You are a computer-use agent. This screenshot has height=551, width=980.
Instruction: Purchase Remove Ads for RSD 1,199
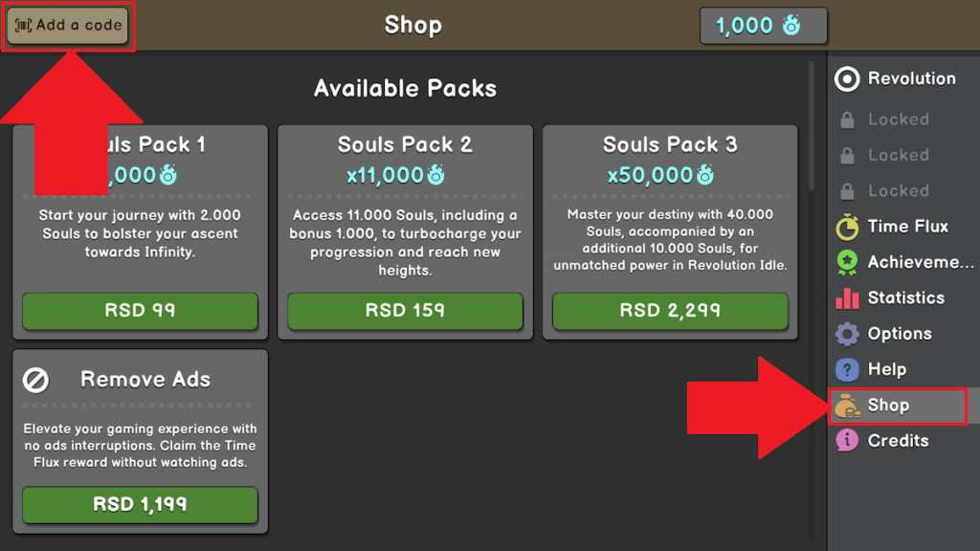(140, 506)
